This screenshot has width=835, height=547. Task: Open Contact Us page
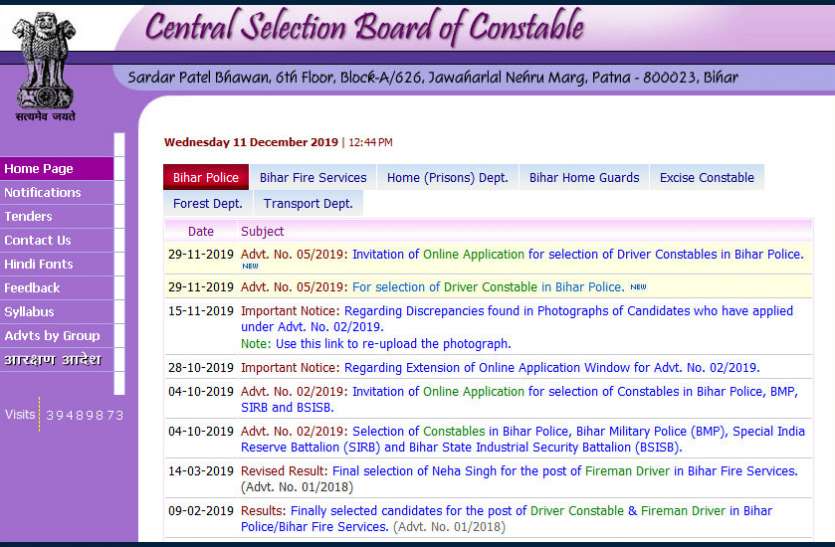[x=56, y=240]
